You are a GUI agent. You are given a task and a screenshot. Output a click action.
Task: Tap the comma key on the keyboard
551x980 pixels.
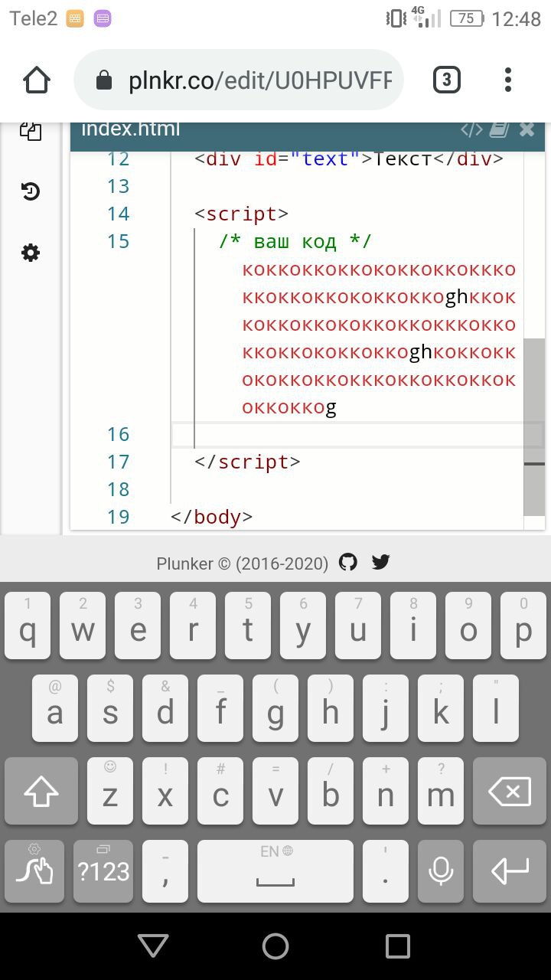(165, 871)
